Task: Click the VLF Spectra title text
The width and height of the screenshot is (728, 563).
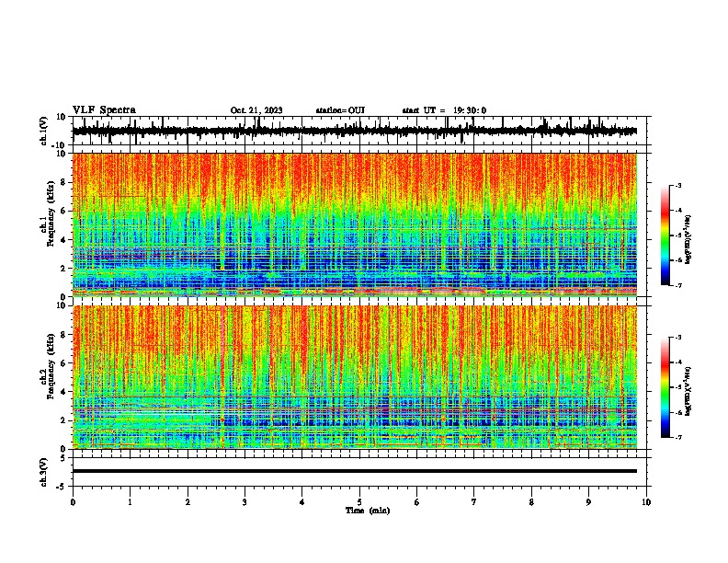Action: pyautogui.click(x=104, y=110)
